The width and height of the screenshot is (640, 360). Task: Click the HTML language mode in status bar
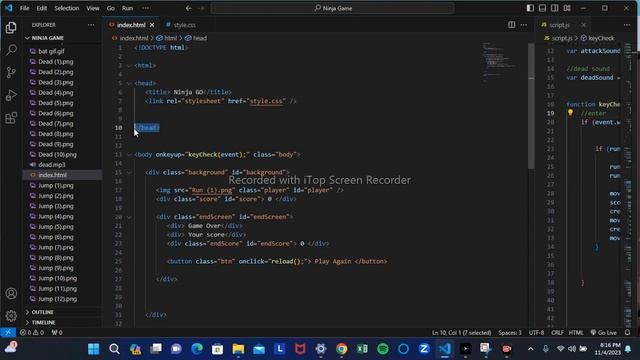coord(576,333)
